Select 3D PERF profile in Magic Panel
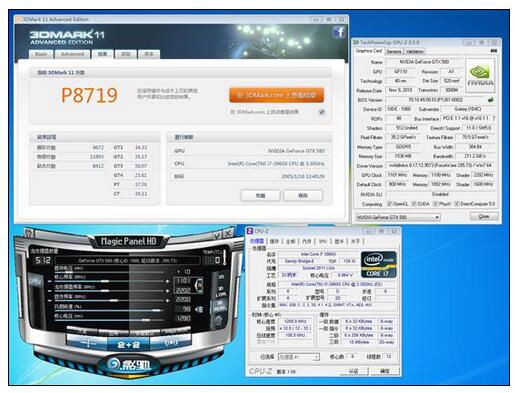The height and width of the screenshot is (393, 515). tap(220, 306)
